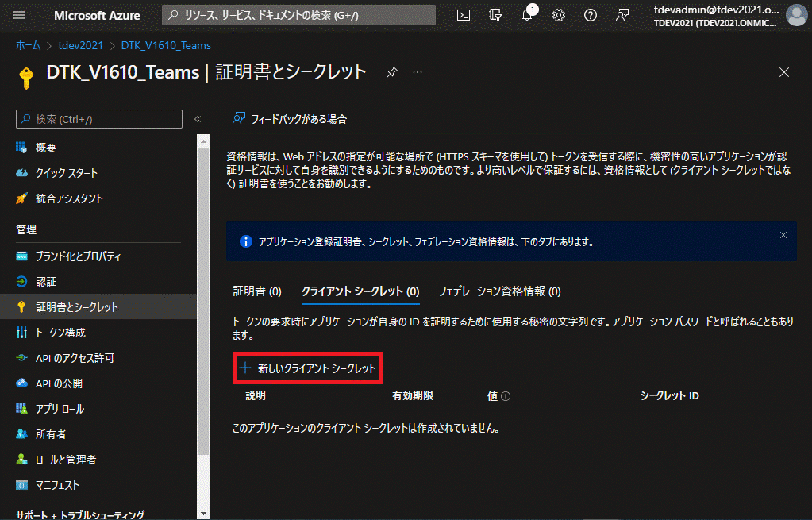812x520 pixels.
Task: Open ブランド化とプロパティ in the sidebar
Action: (x=78, y=256)
